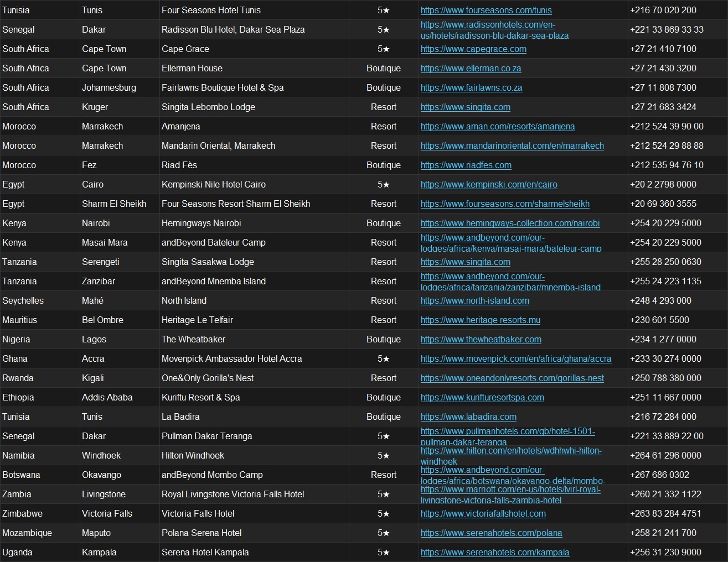Click the "Addis Ababa" city cell
Image resolution: width=728 pixels, height=562 pixels.
coord(120,397)
